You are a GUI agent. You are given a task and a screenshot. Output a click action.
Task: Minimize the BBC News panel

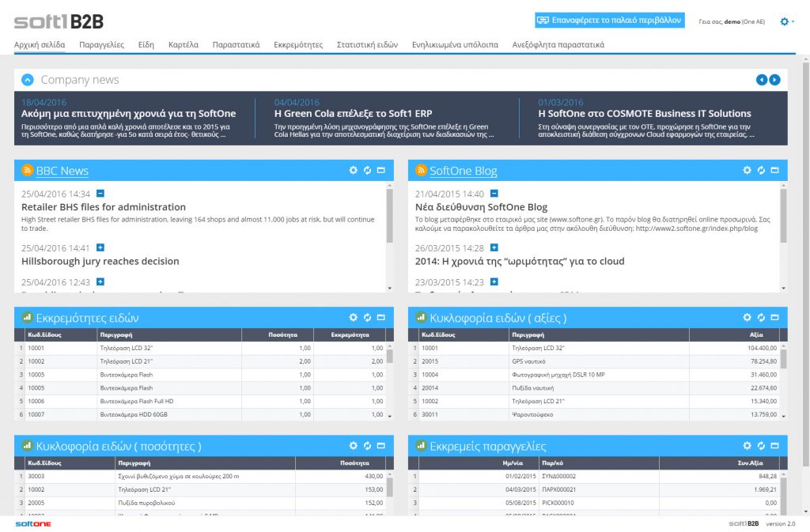pos(381,170)
